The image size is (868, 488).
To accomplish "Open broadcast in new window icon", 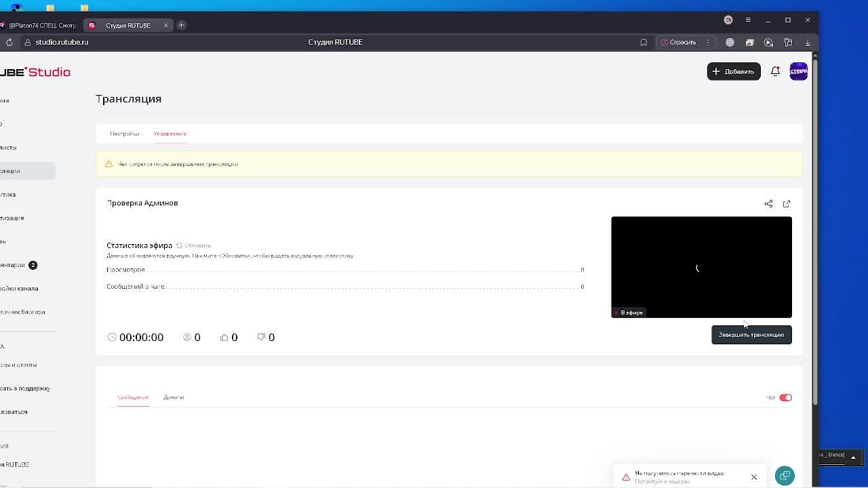I will coord(787,203).
